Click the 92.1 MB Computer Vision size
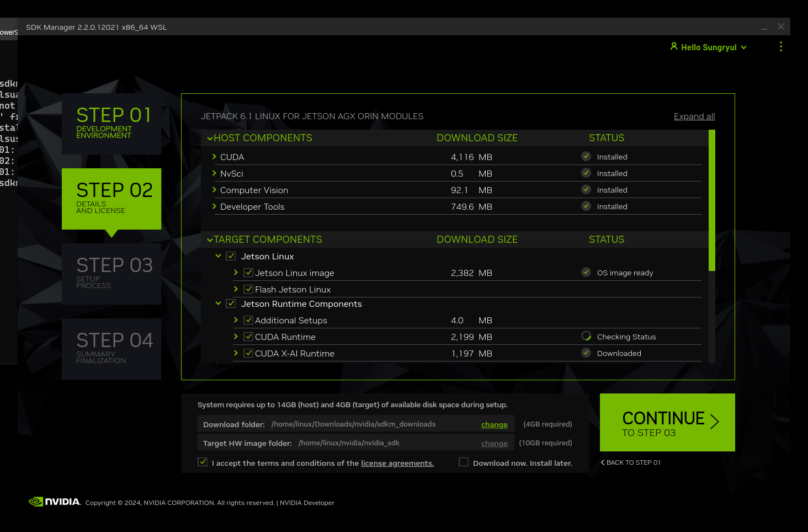Image resolution: width=808 pixels, height=532 pixels. click(x=471, y=190)
